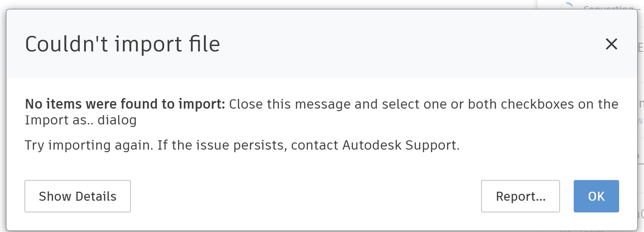Expand error info with Show Details
The image size is (644, 232).
(x=77, y=196)
